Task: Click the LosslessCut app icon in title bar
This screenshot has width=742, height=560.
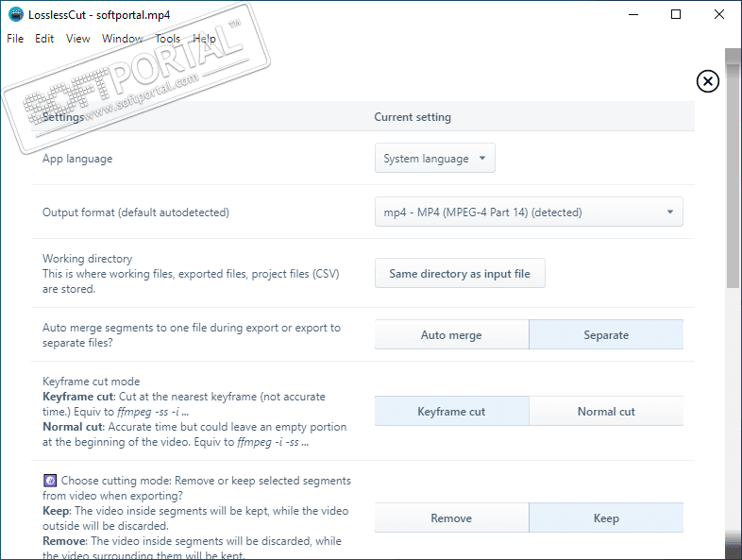Action: (16, 14)
